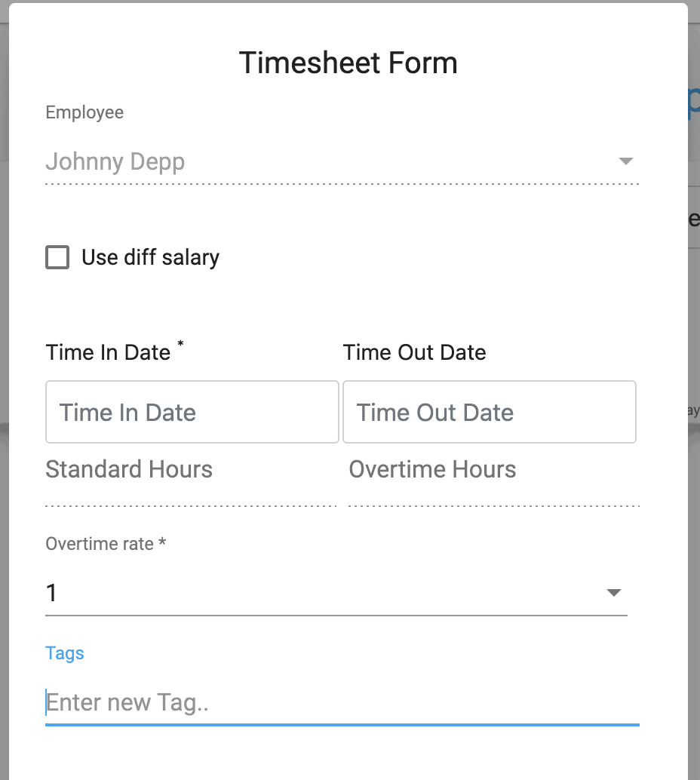Tick the box beside "Use diff salary"
This screenshot has width=700, height=780.
(x=57, y=257)
